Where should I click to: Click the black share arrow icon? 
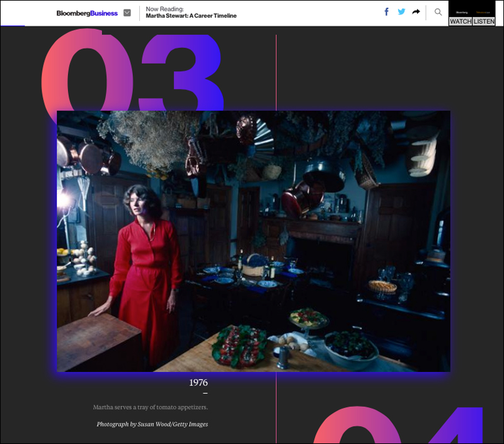416,12
